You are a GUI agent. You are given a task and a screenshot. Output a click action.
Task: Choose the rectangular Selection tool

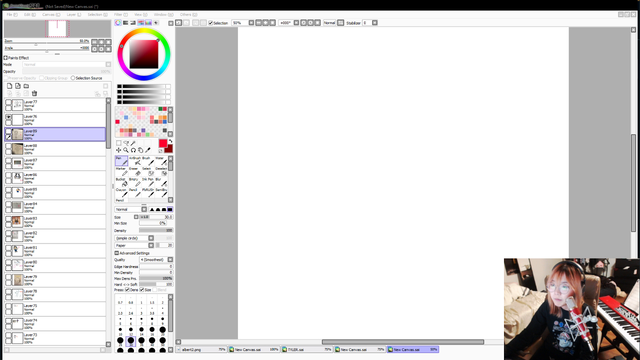pyautogui.click(x=118, y=143)
